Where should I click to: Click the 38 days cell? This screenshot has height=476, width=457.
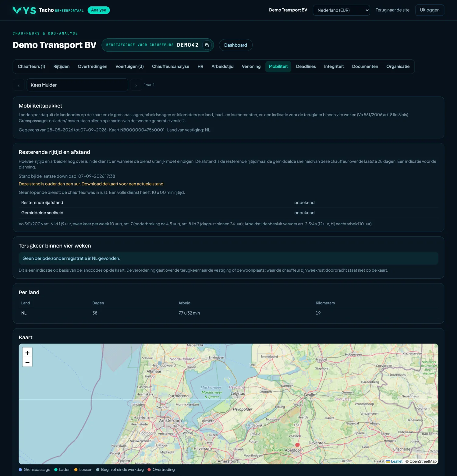pos(95,313)
